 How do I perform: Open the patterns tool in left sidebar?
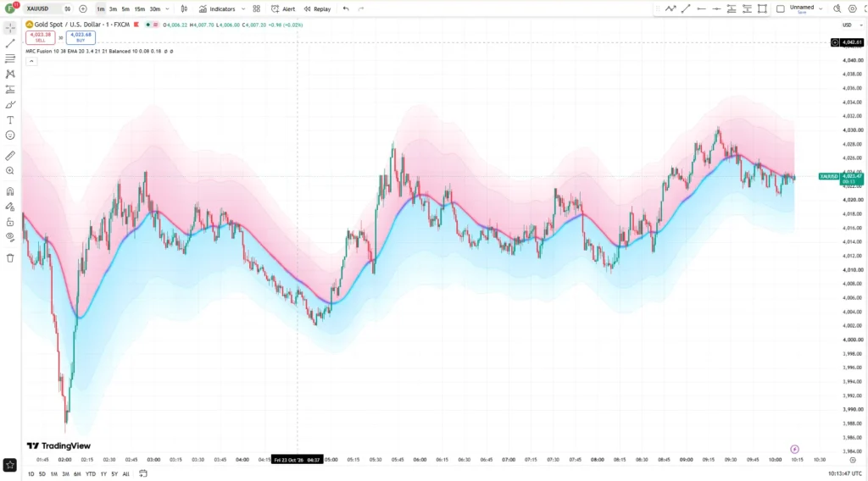coord(10,74)
